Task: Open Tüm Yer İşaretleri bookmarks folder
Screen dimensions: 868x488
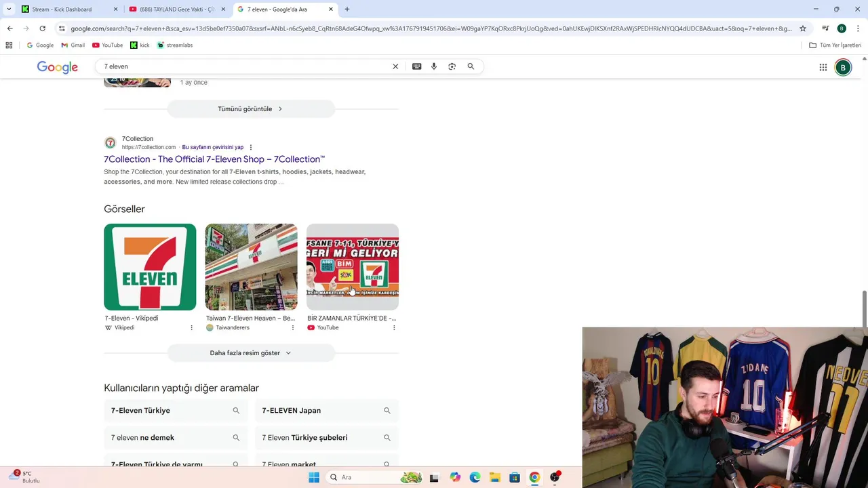Action: [835, 45]
